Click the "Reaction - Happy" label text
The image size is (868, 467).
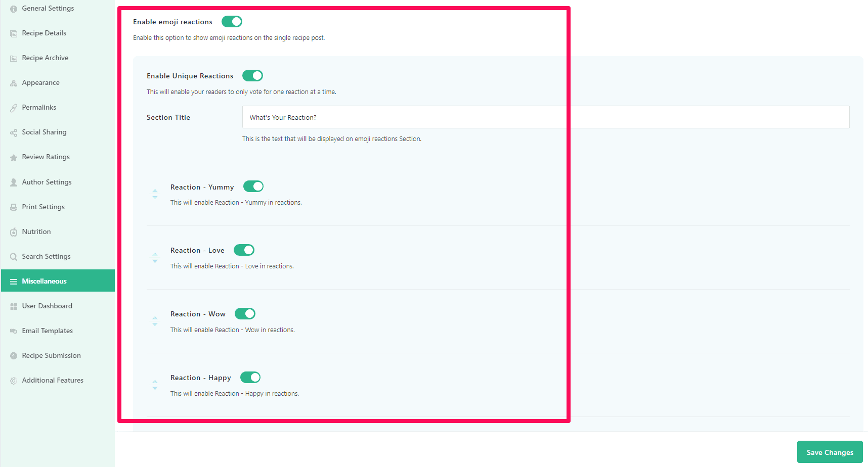[x=200, y=378]
